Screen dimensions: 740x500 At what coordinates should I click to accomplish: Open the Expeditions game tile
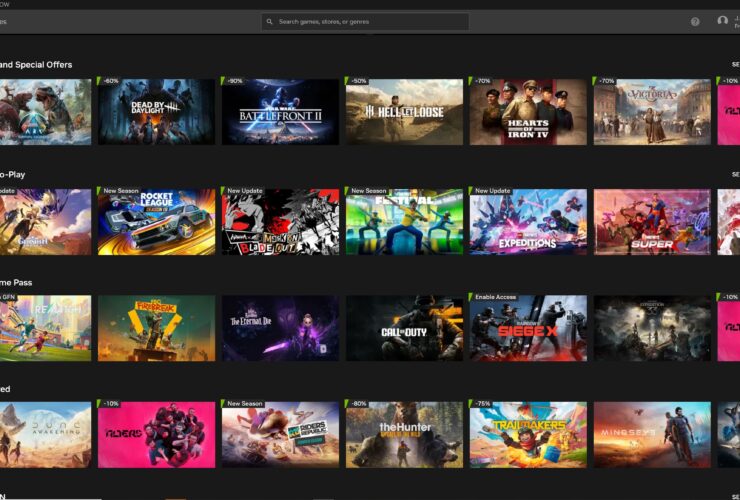point(528,222)
